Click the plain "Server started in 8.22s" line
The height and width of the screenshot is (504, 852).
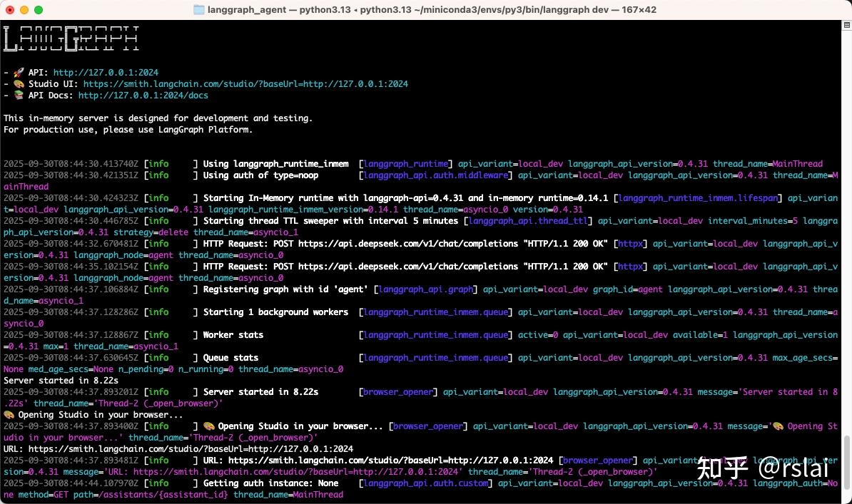(61, 380)
